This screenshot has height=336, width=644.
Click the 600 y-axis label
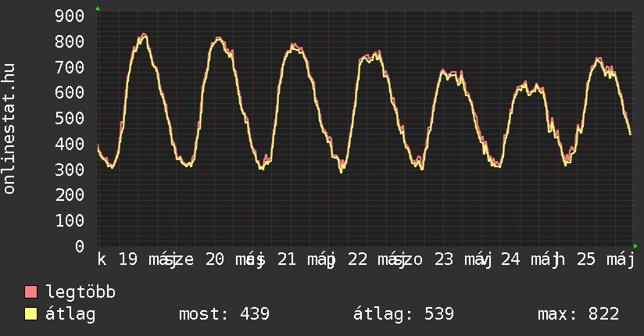pyautogui.click(x=70, y=92)
